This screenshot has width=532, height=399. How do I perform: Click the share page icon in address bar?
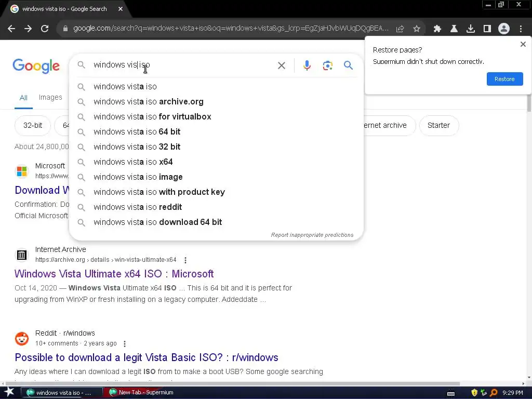click(400, 29)
